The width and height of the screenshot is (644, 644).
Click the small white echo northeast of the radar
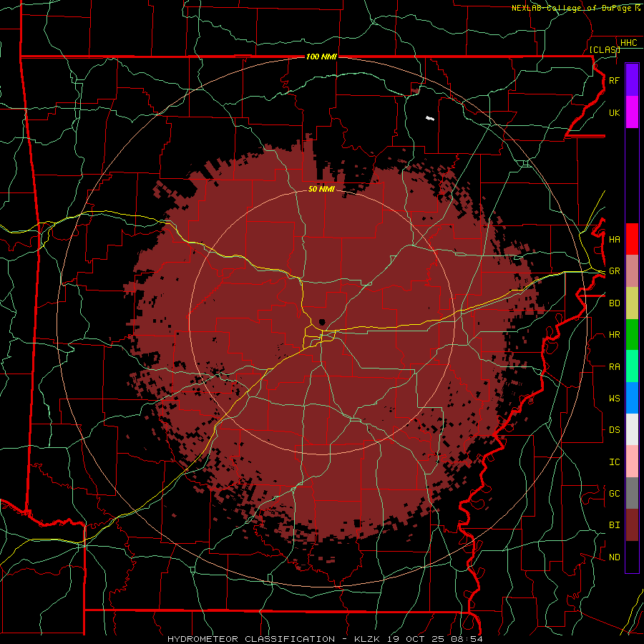[429, 118]
